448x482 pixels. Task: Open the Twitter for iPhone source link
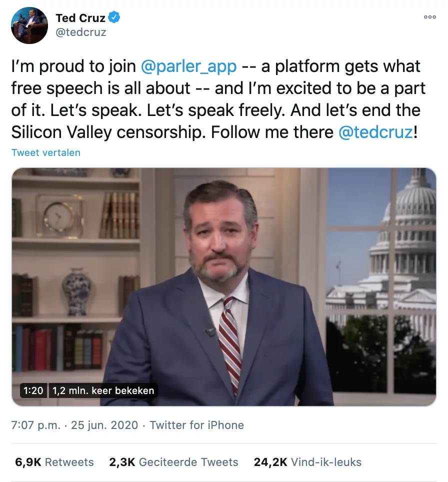click(x=196, y=425)
